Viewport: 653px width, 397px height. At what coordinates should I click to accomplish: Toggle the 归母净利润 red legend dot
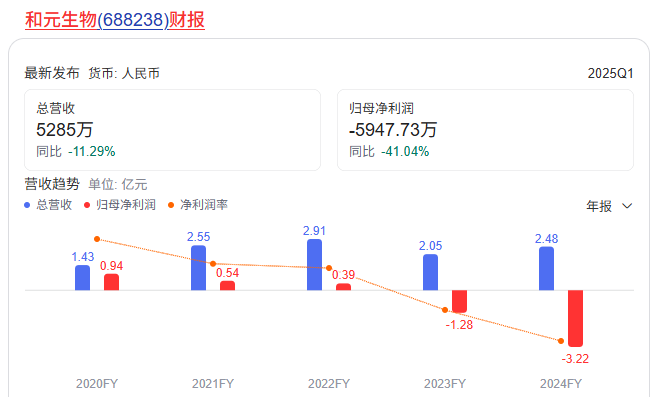click(x=87, y=205)
